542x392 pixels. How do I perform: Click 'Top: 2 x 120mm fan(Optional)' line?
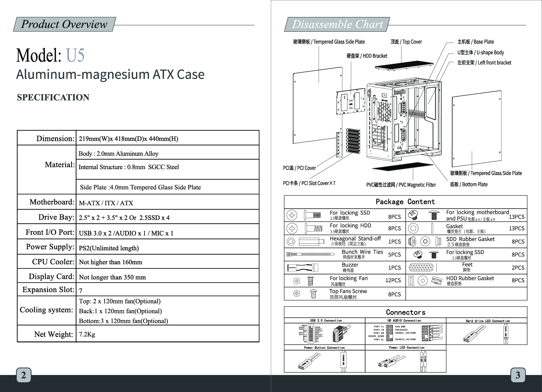120,301
